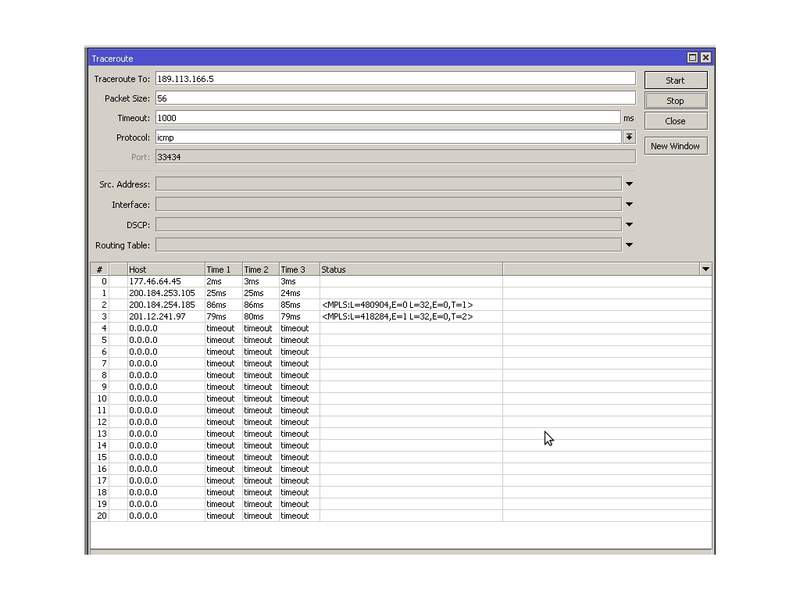800x600 pixels.
Task: Click the Src. Address empty field
Action: [x=388, y=184]
